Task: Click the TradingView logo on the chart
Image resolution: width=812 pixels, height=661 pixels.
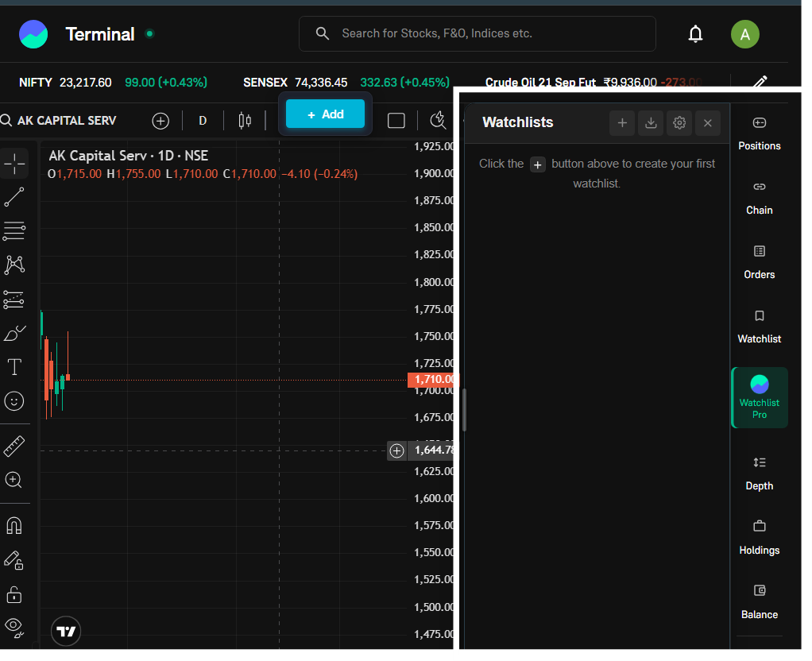Action: [66, 632]
